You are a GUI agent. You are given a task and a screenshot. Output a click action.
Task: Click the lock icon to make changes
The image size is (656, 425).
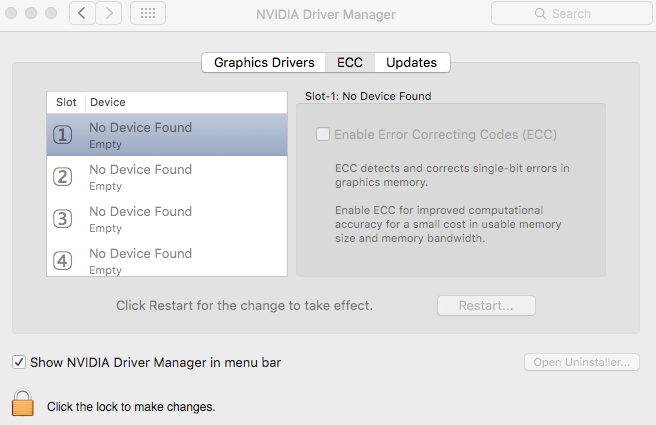pos(23,402)
